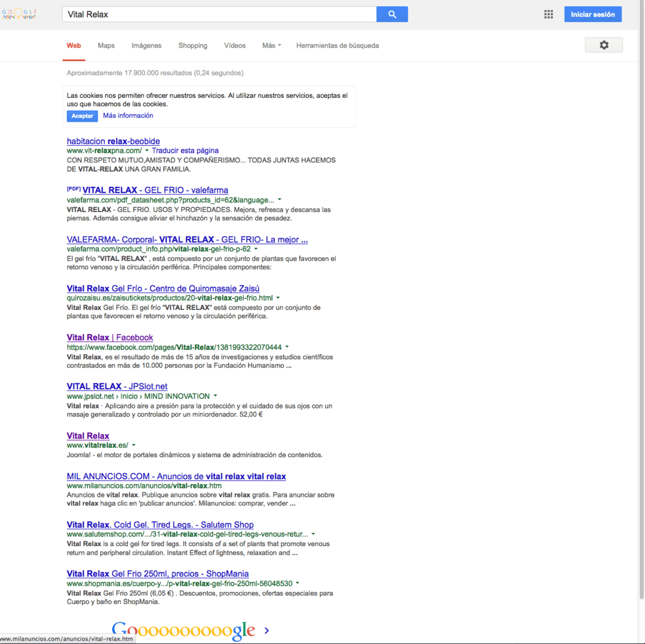This screenshot has height=644, width=645.
Task: Open Vital Relax vitalrelax.es result
Action: tap(88, 435)
